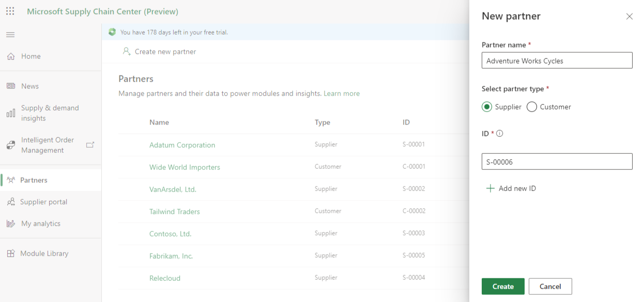Click the Cancel button
This screenshot has height=302, width=644.
click(550, 287)
